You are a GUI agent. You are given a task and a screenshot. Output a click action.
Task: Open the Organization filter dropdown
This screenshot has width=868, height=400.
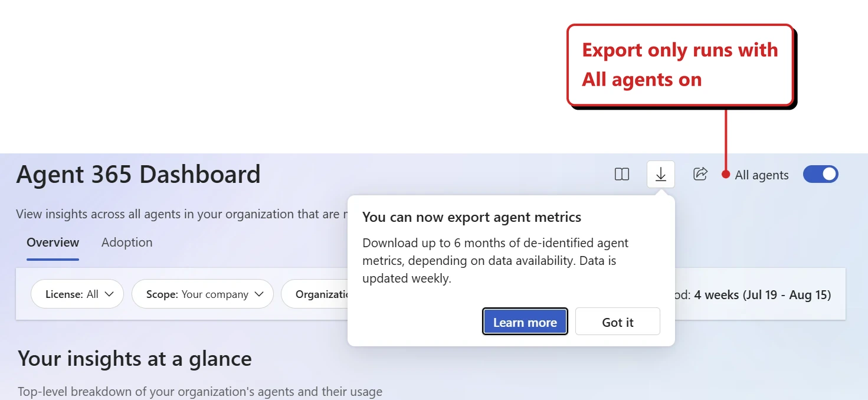[x=315, y=294]
